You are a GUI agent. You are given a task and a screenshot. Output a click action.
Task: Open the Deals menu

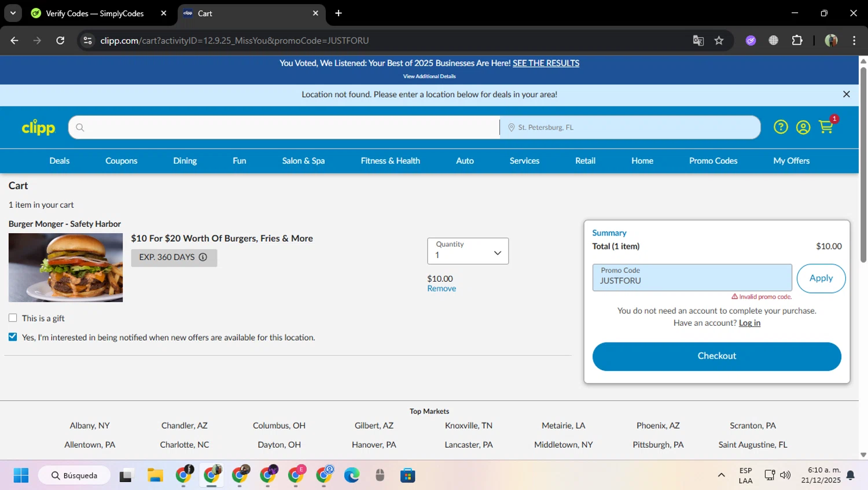point(59,161)
